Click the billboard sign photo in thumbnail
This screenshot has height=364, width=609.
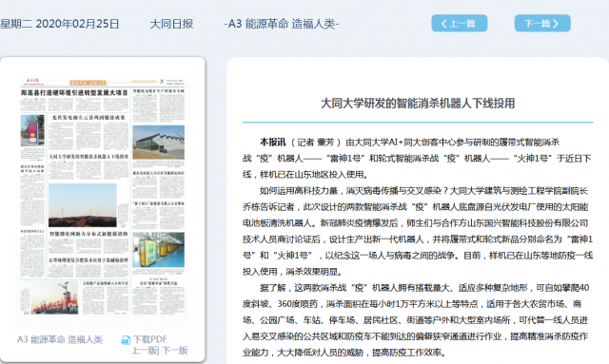pyautogui.click(x=32, y=130)
